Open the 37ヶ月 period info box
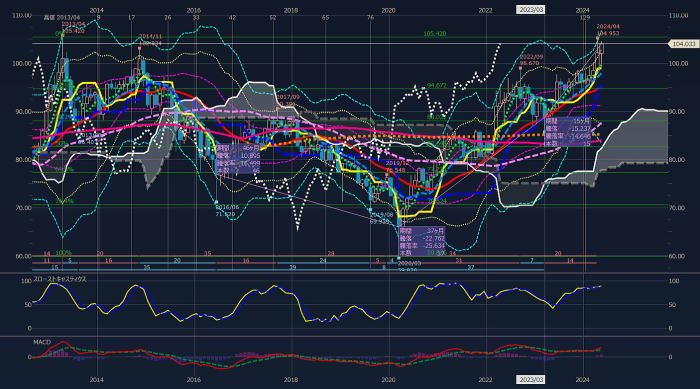The width and height of the screenshot is (700, 389). (422, 242)
